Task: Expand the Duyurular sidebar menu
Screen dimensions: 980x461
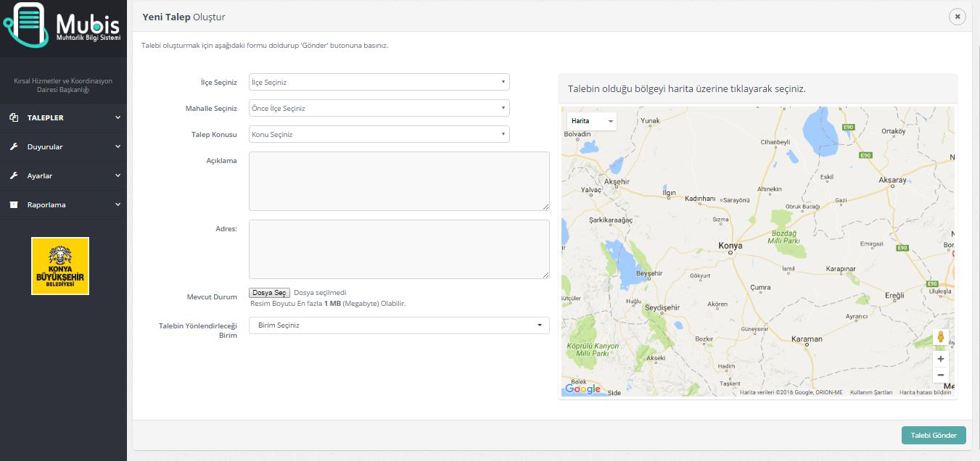Action: [63, 146]
